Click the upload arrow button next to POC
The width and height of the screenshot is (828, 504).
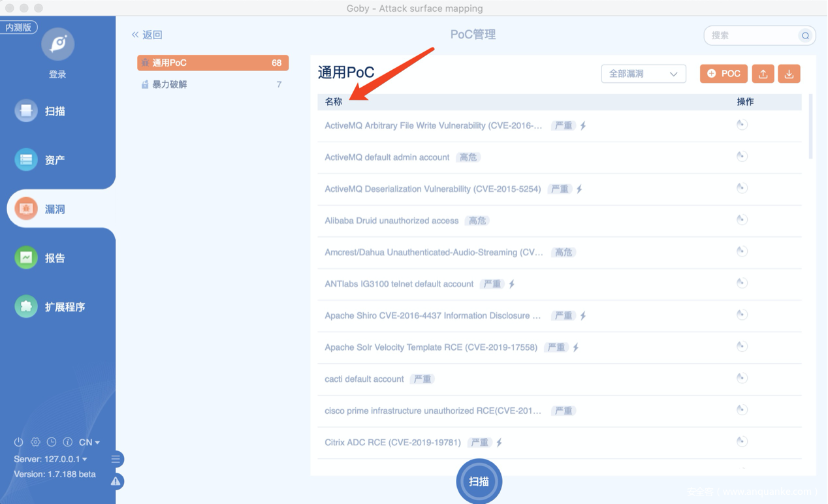[x=763, y=74]
